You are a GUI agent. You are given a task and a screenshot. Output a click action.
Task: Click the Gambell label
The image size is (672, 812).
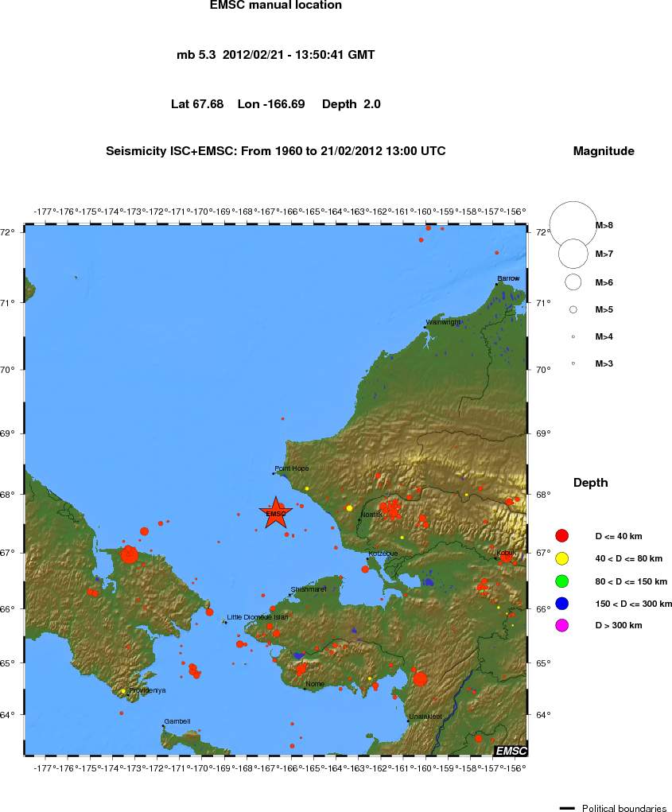click(177, 721)
